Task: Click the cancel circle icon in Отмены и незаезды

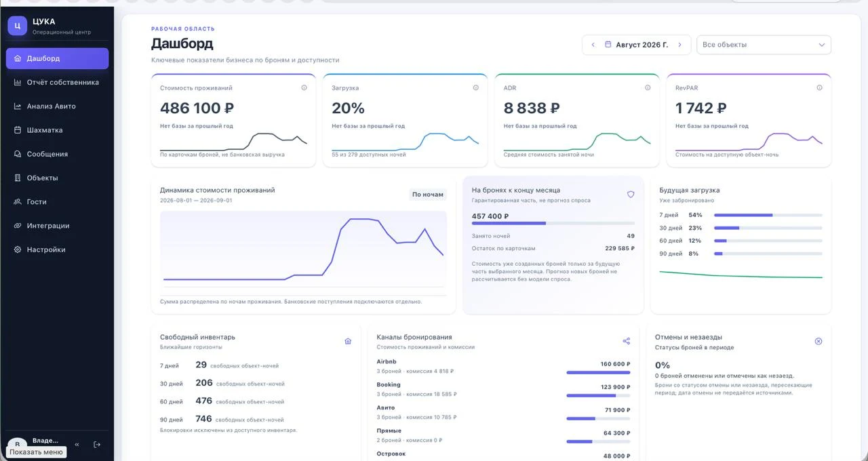Action: tap(818, 341)
